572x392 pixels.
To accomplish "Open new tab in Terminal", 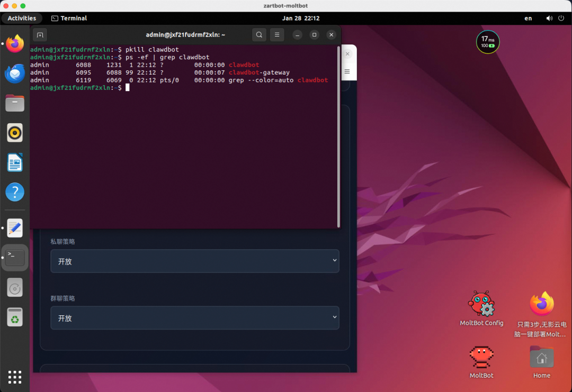I will pyautogui.click(x=40, y=35).
